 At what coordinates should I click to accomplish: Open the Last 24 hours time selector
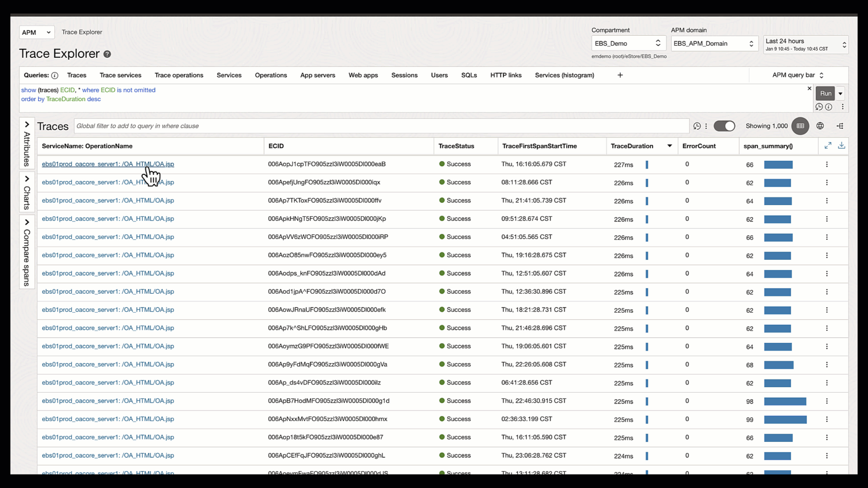tap(806, 44)
